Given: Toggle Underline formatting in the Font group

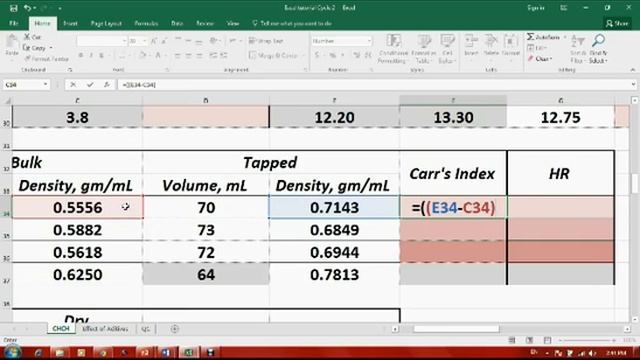Looking at the screenshot, I should 101,55.
